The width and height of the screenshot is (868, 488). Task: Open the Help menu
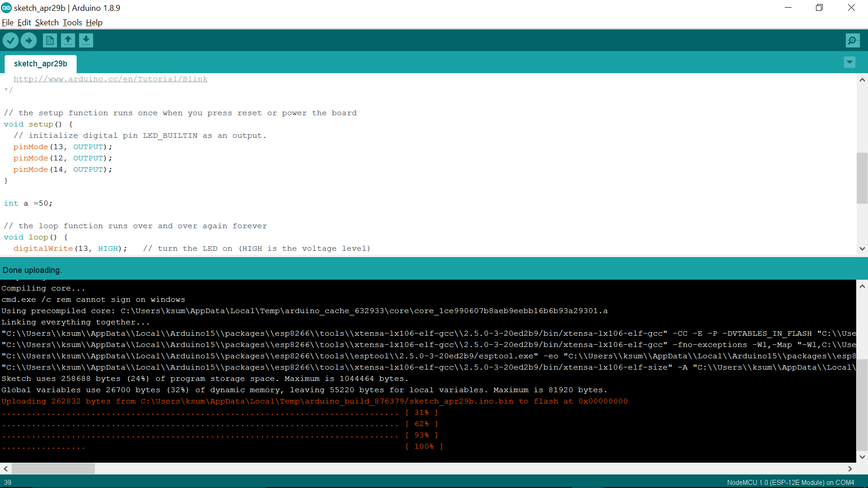click(94, 23)
